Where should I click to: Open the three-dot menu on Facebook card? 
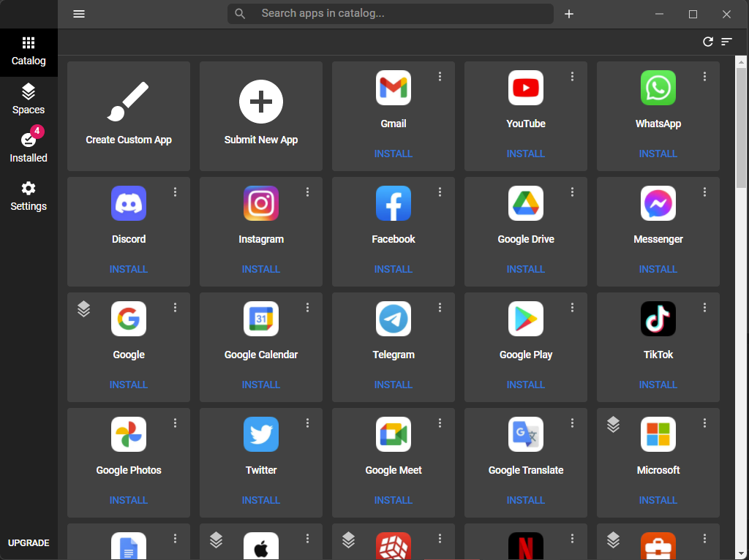coord(440,192)
